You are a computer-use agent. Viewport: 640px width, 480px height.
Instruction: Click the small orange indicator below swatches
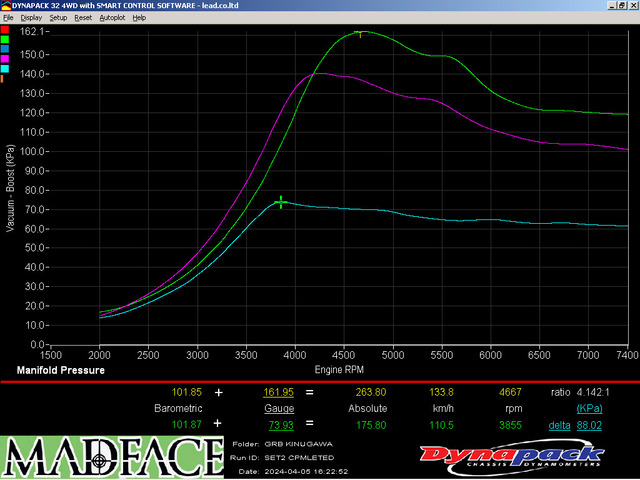pyautogui.click(x=2, y=77)
